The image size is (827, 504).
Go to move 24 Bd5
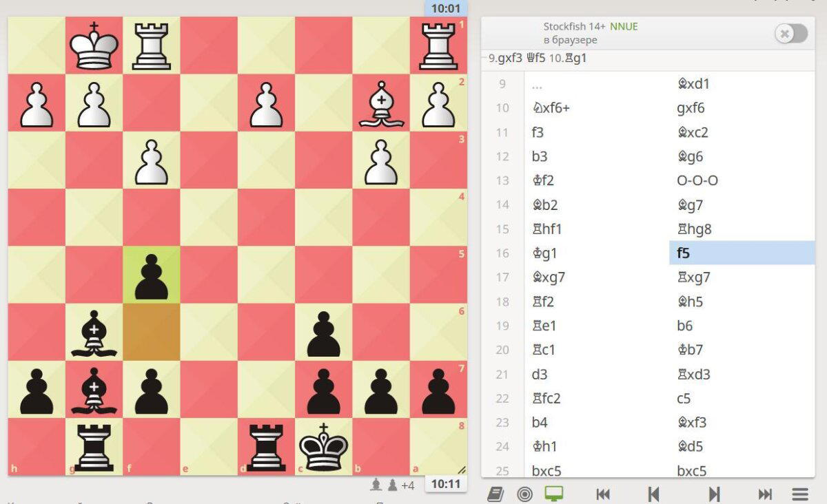(x=742, y=446)
